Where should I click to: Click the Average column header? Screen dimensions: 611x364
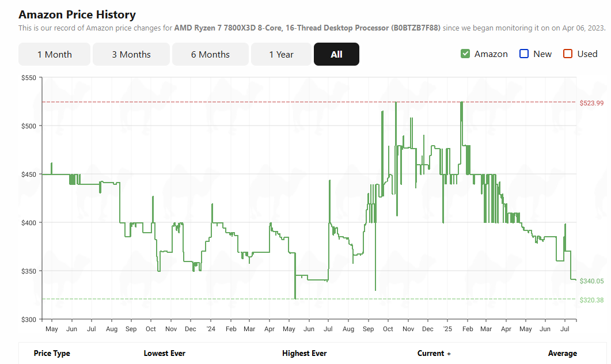coord(562,353)
